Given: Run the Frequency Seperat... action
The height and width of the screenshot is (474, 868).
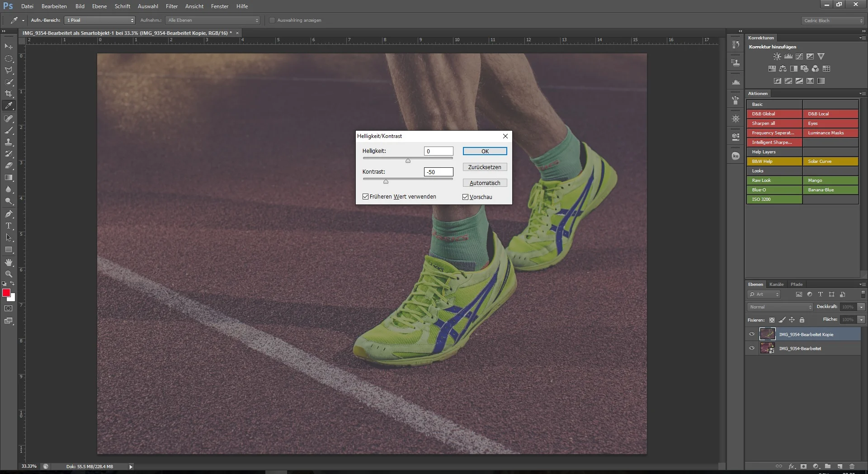Looking at the screenshot, I should [774, 133].
